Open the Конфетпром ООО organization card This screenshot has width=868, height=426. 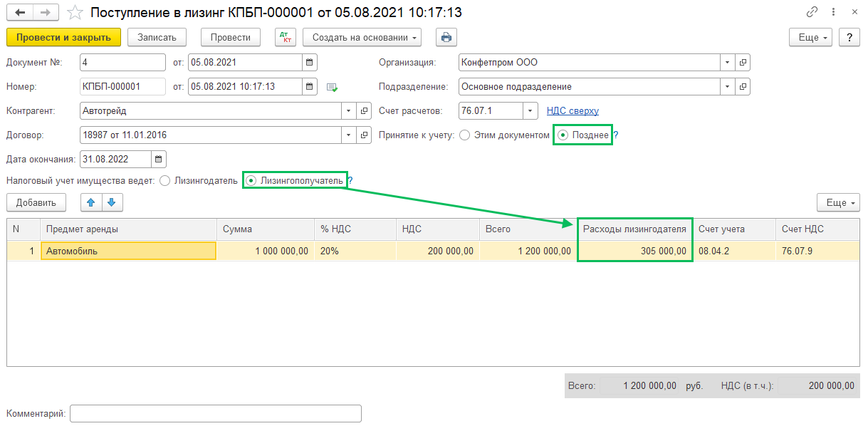(x=743, y=62)
